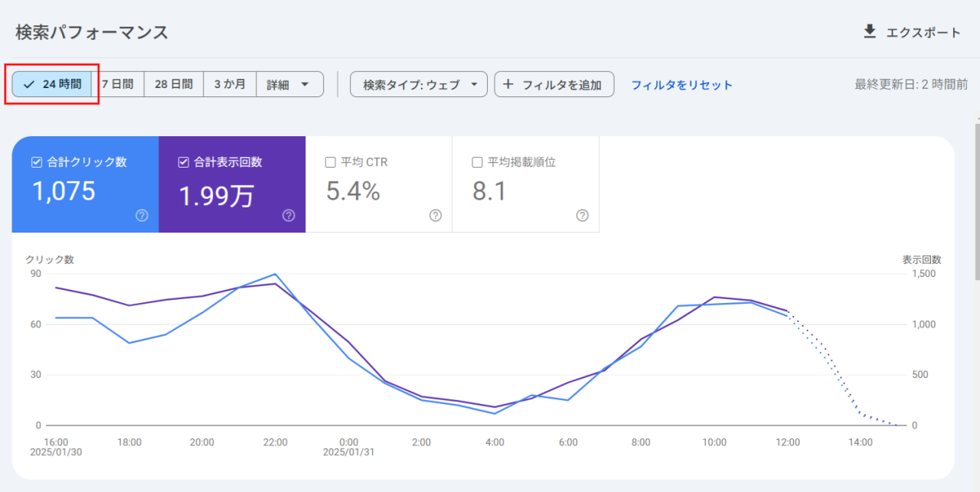Click the クリック数 axis title

point(50,259)
